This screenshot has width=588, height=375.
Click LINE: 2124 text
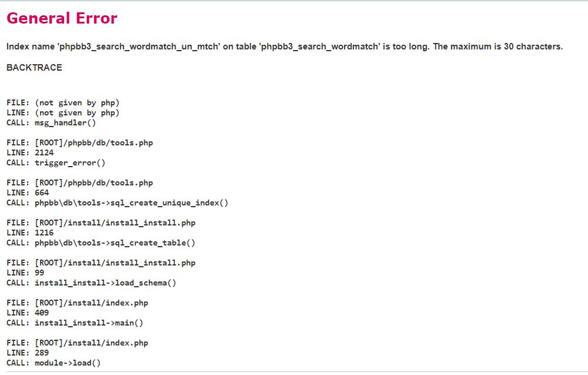click(x=30, y=152)
